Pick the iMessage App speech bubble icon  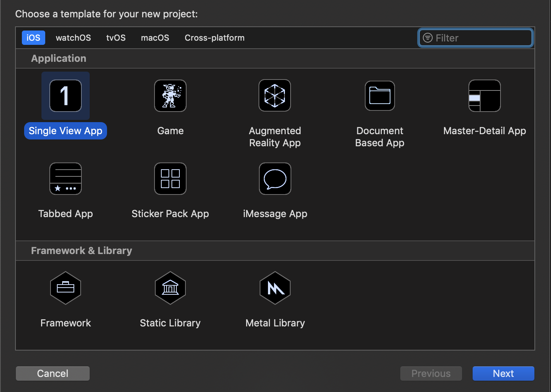[275, 179]
